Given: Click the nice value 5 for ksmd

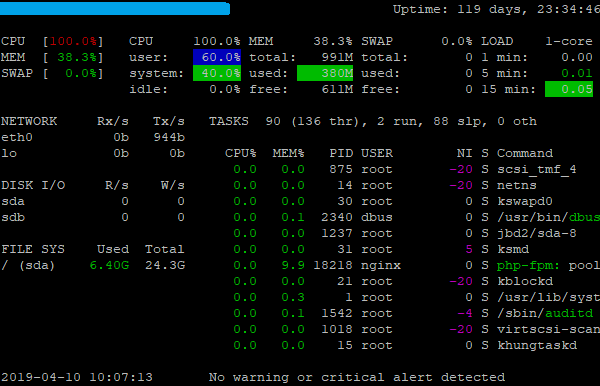Looking at the screenshot, I should coord(469,249).
